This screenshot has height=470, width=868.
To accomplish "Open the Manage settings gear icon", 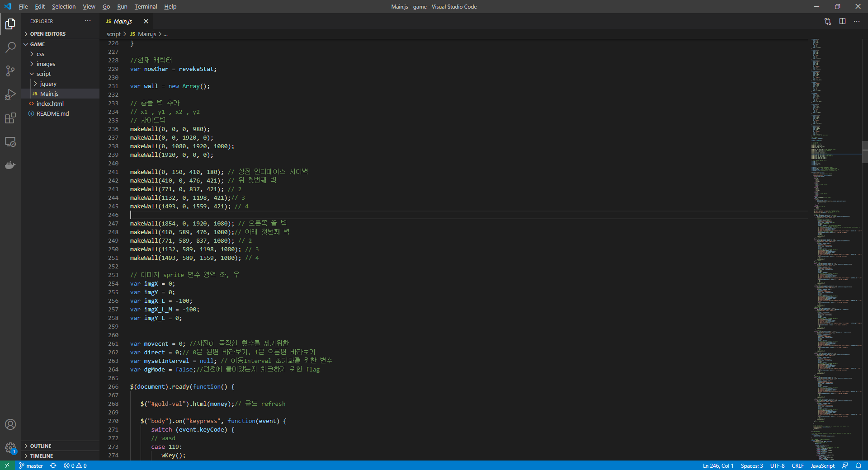I will [x=10, y=448].
